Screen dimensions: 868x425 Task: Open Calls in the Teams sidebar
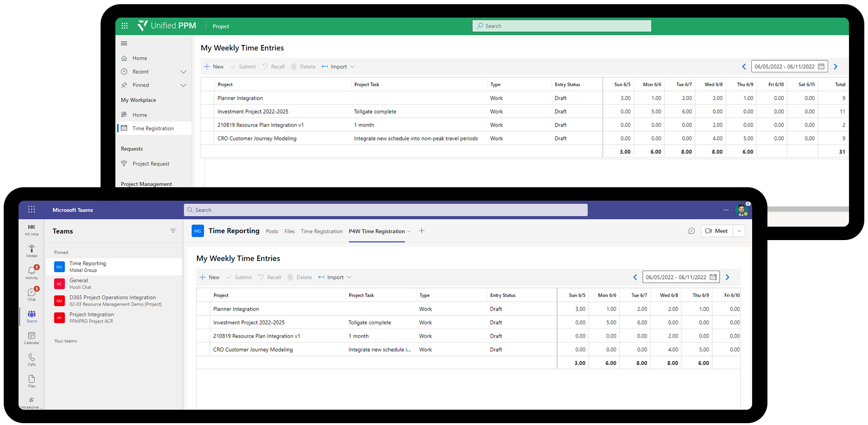point(32,360)
